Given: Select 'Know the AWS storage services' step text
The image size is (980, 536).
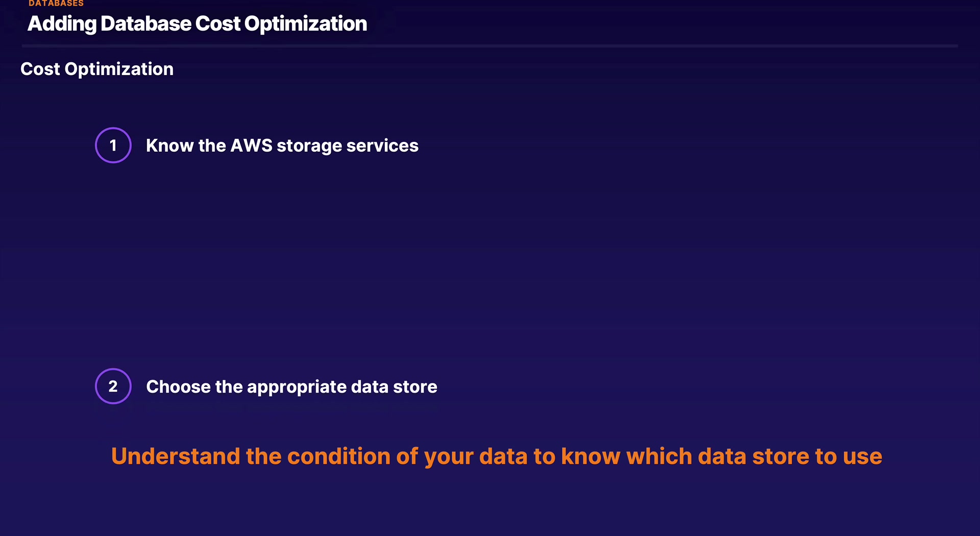Looking at the screenshot, I should 282,146.
